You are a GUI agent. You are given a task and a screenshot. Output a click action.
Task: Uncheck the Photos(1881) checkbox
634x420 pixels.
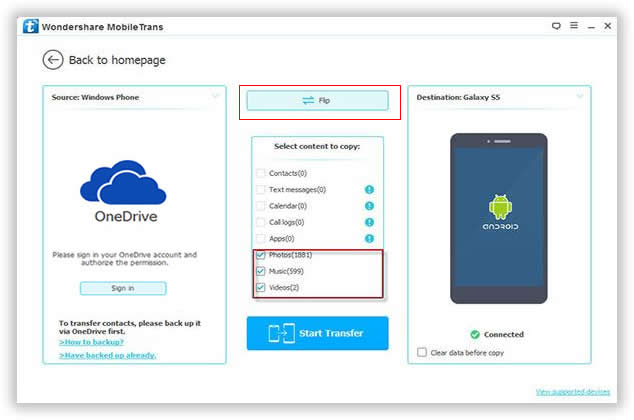(261, 255)
